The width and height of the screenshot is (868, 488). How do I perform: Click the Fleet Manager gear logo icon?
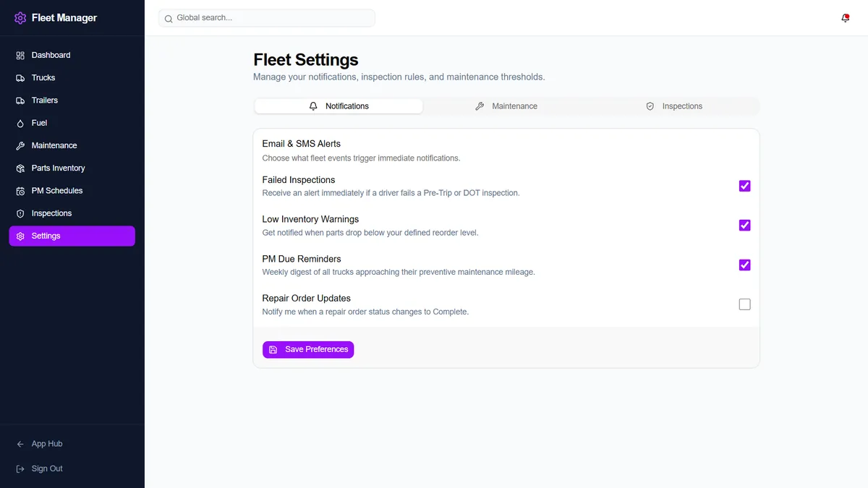click(x=20, y=18)
